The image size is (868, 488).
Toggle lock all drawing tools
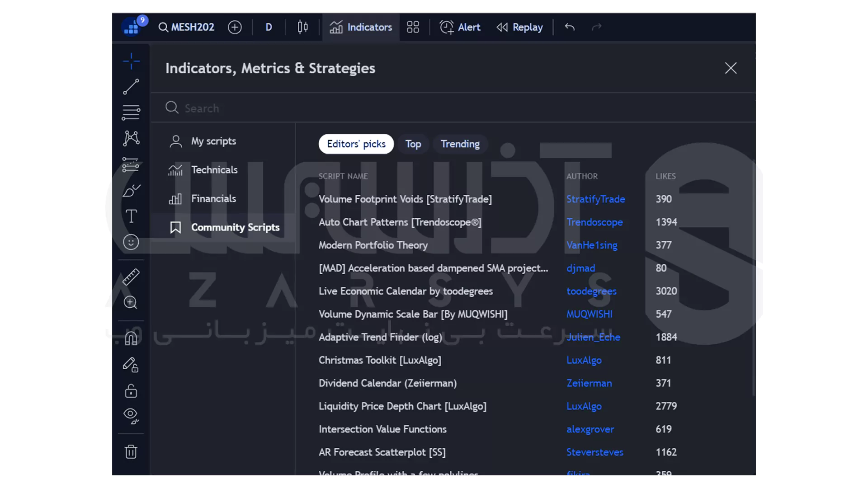131,390
